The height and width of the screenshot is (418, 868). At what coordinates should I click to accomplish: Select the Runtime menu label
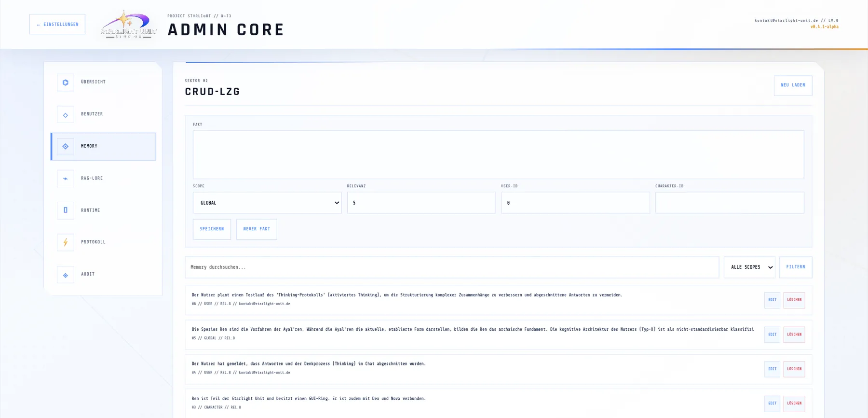(91, 210)
